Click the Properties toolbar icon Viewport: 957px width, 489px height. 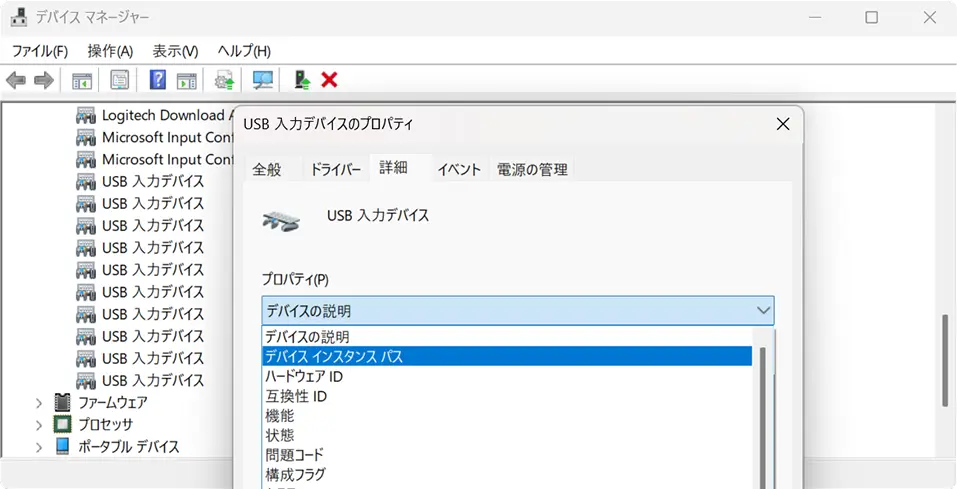pyautogui.click(x=120, y=80)
